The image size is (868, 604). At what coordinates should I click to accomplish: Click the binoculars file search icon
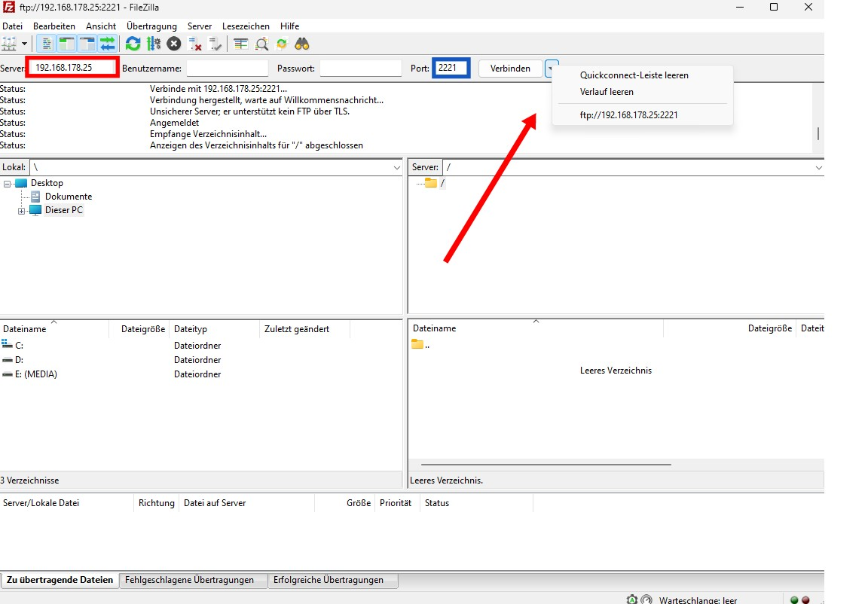coord(302,44)
